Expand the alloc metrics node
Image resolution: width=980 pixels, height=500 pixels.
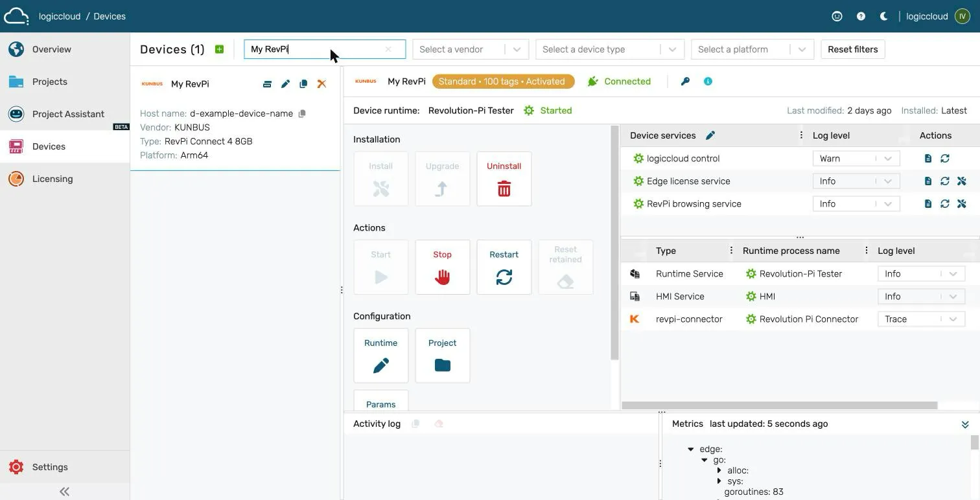point(719,470)
